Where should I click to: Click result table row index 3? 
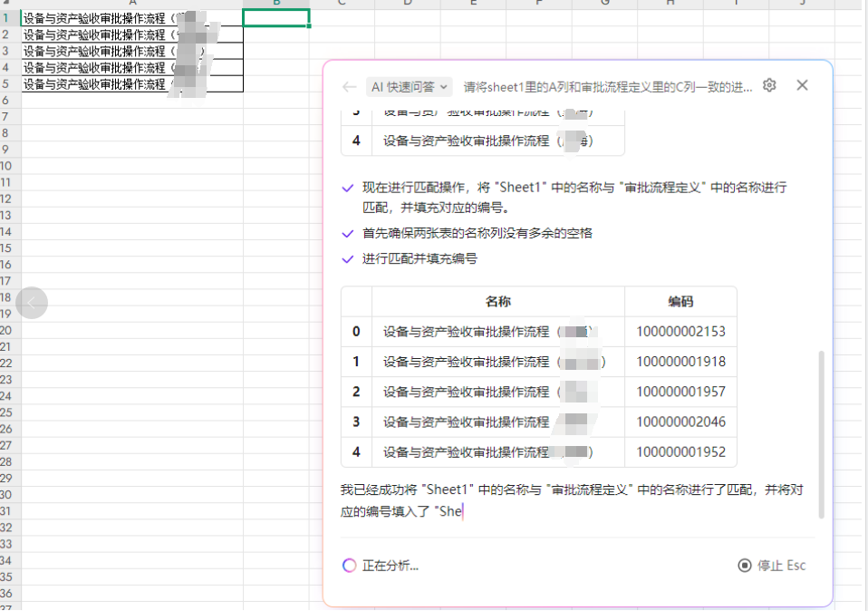point(356,422)
